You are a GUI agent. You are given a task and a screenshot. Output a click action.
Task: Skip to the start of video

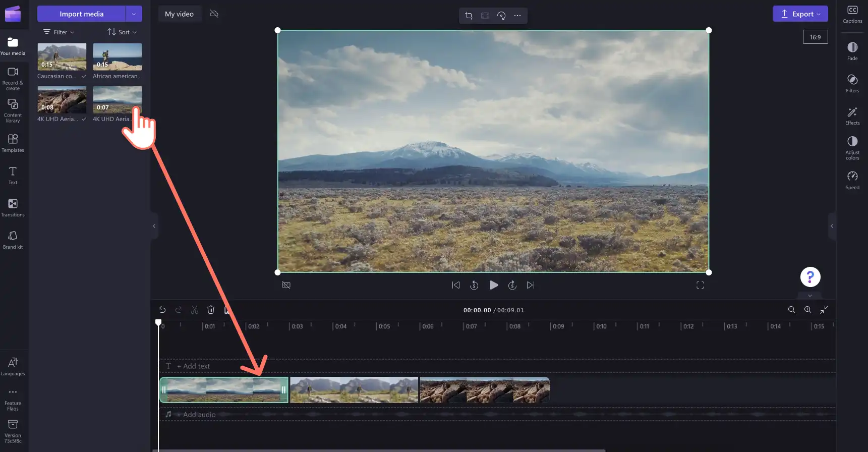[x=455, y=285]
